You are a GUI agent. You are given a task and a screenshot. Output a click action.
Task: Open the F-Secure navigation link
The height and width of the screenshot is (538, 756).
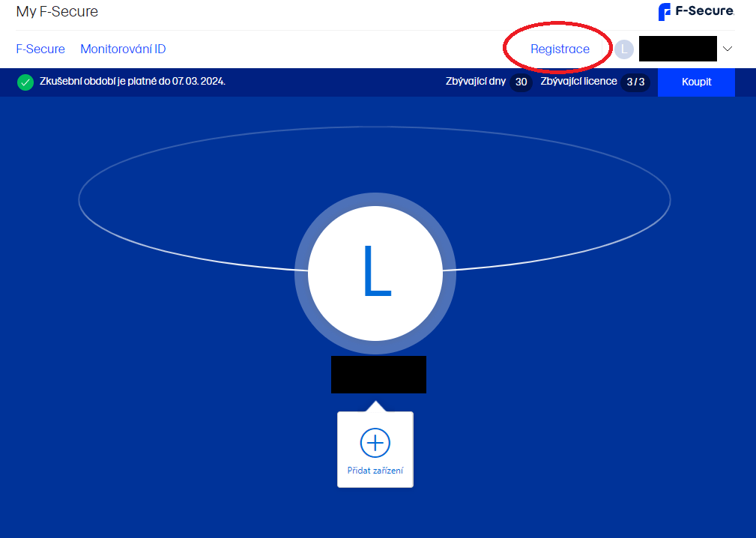(40, 49)
